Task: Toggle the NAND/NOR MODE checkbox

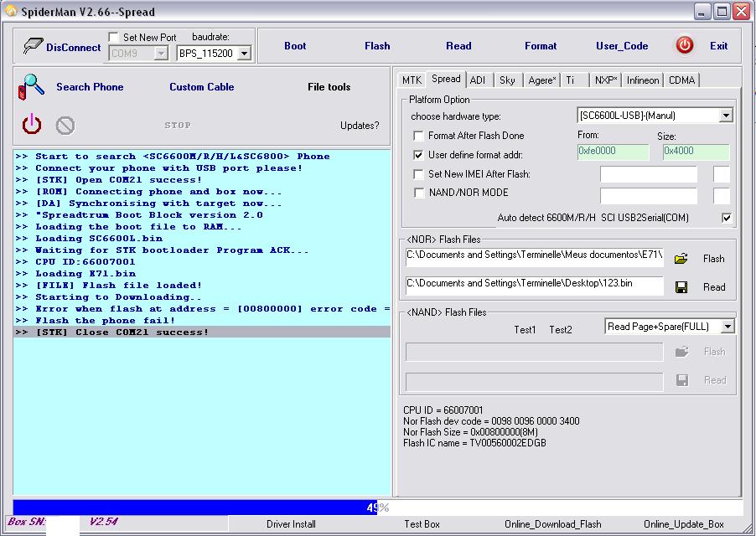Action: [418, 193]
